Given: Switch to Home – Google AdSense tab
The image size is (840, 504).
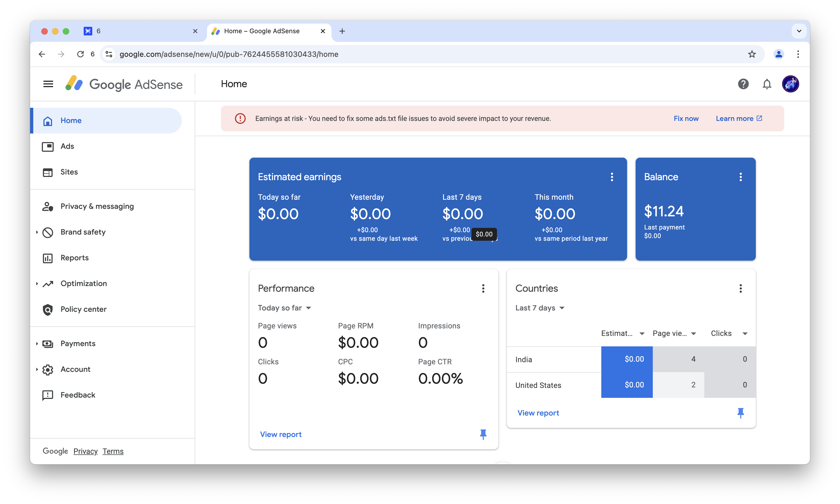Looking at the screenshot, I should 268,31.
